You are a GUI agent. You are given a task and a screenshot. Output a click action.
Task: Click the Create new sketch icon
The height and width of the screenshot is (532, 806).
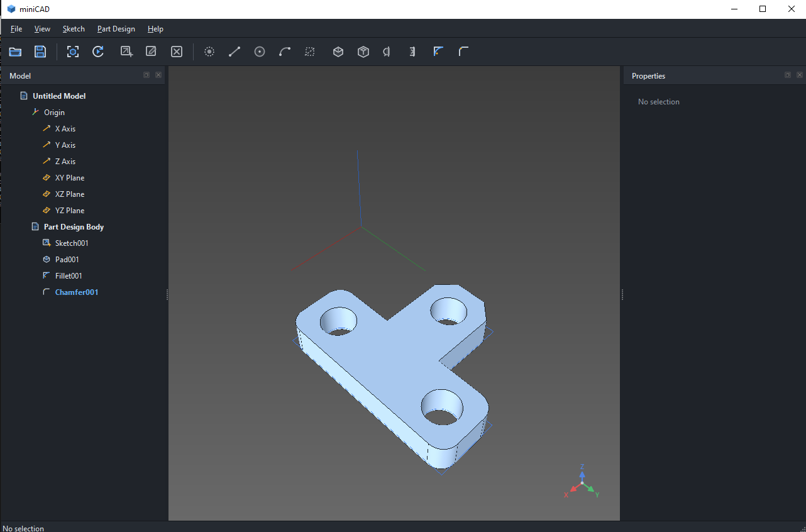coord(126,52)
